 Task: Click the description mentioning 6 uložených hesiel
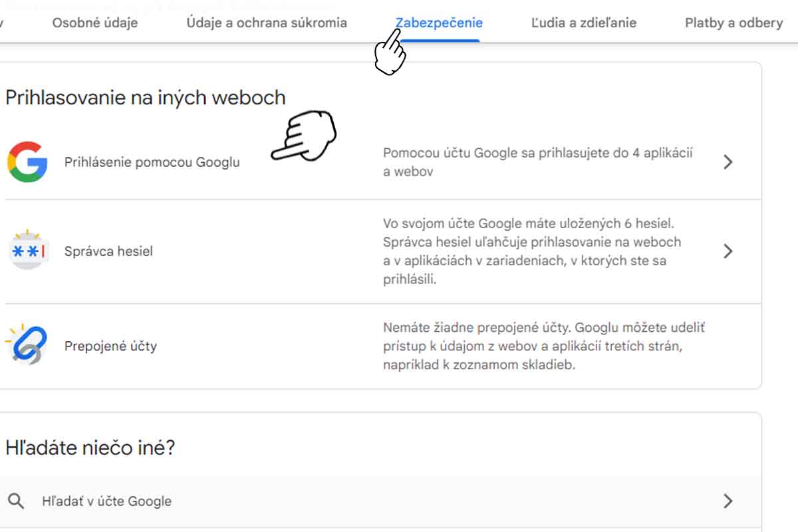pyautogui.click(x=532, y=251)
